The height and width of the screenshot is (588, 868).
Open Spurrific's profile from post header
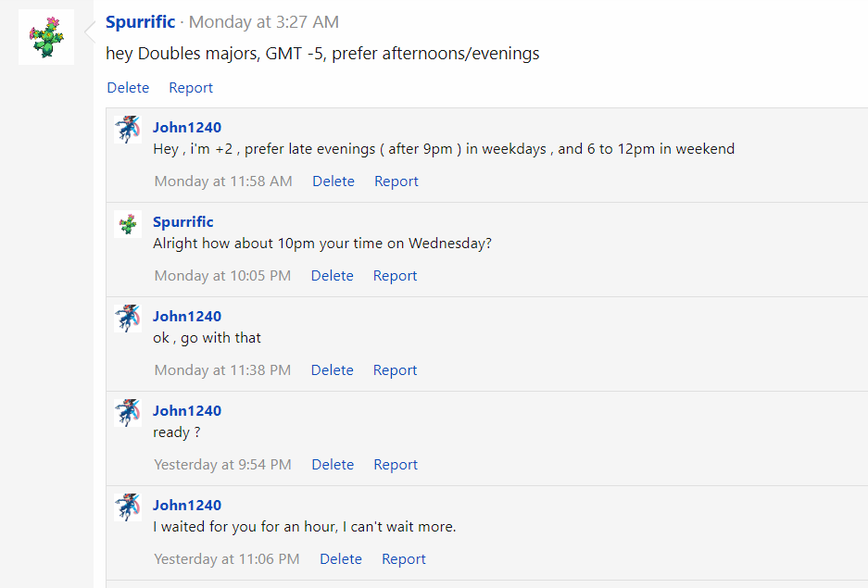click(140, 21)
